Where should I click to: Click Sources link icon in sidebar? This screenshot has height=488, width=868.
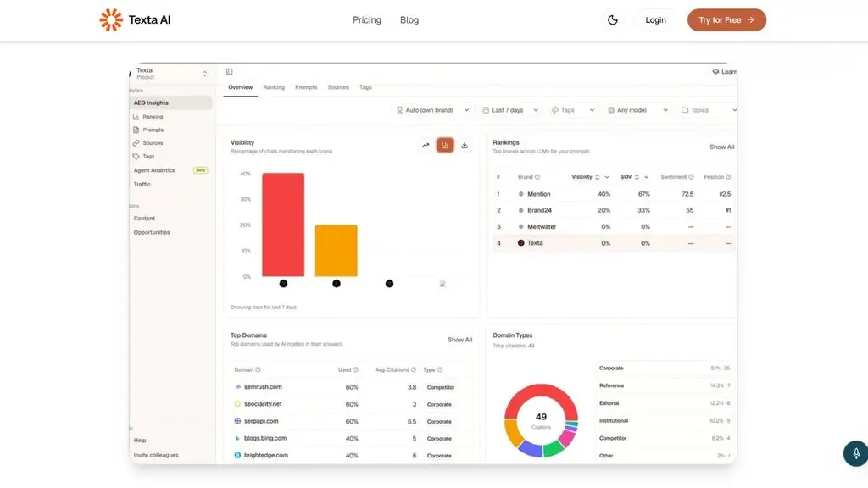pos(136,143)
